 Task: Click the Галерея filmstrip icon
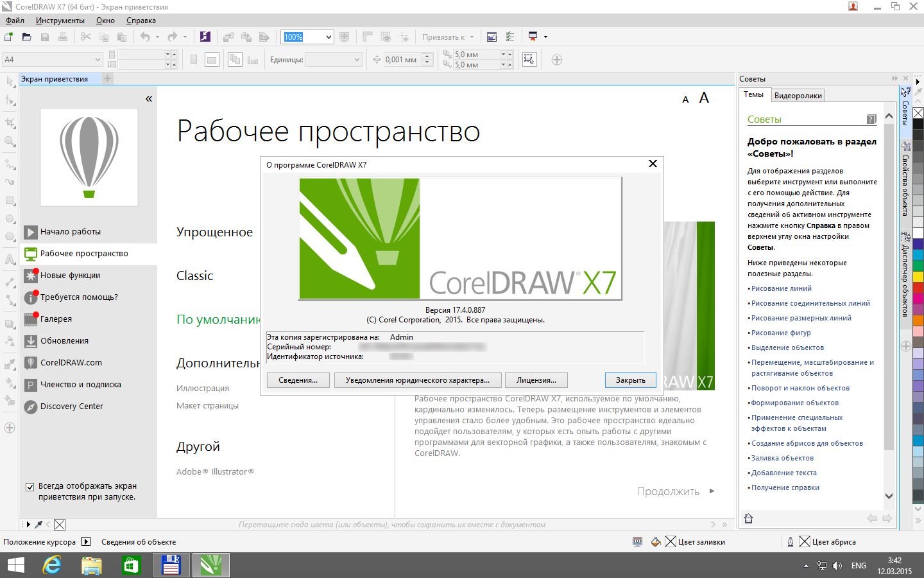click(31, 319)
